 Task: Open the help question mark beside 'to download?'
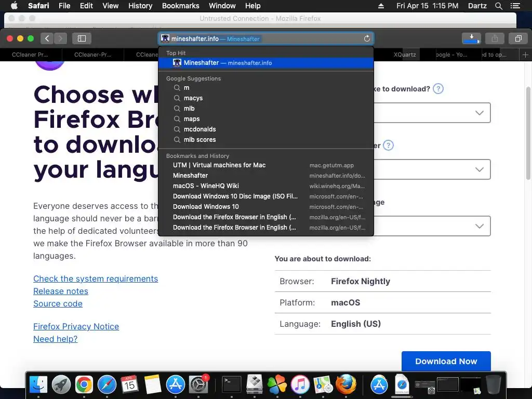pyautogui.click(x=438, y=89)
